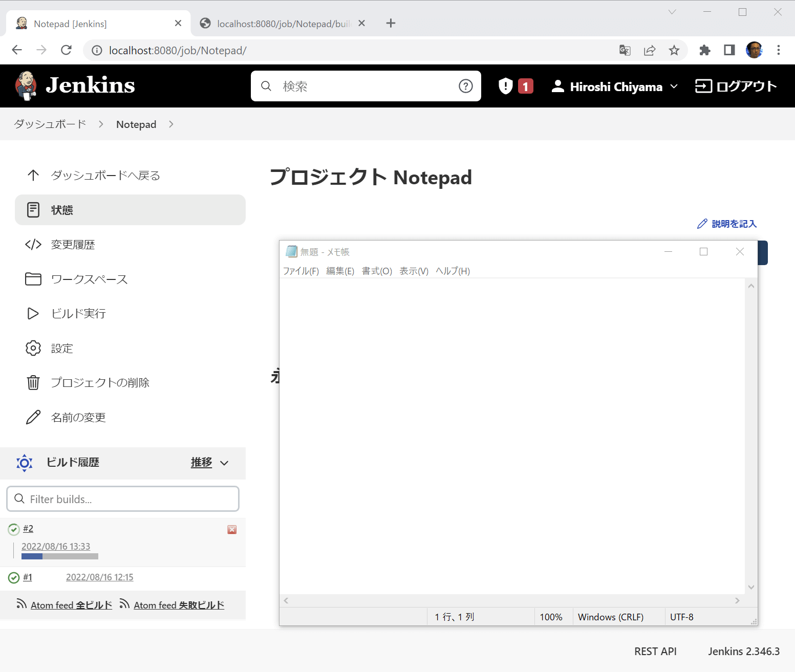Click the folder icon for ワークスペース

pyautogui.click(x=33, y=279)
